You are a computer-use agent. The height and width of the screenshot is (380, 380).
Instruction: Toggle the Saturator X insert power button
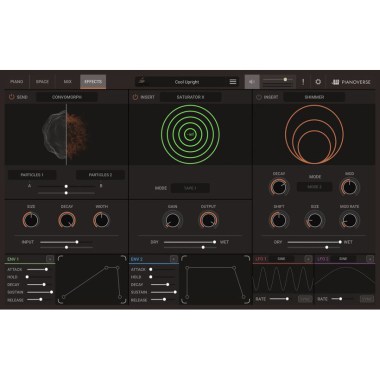[135, 97]
